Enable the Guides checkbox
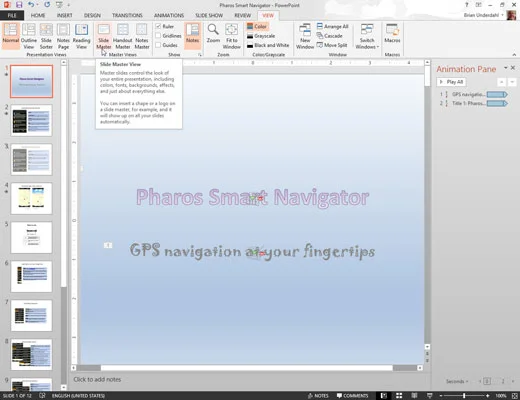This screenshot has width=520, height=400. pos(158,45)
